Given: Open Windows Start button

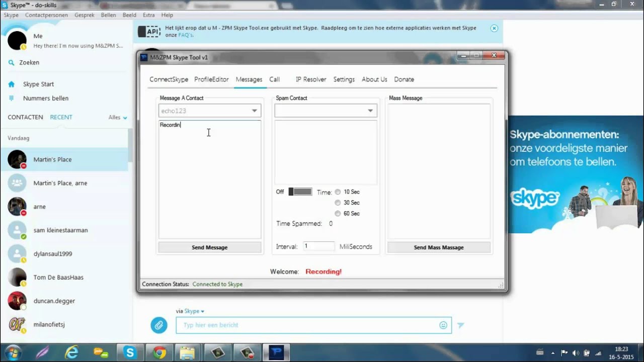Looking at the screenshot, I should pyautogui.click(x=13, y=353).
